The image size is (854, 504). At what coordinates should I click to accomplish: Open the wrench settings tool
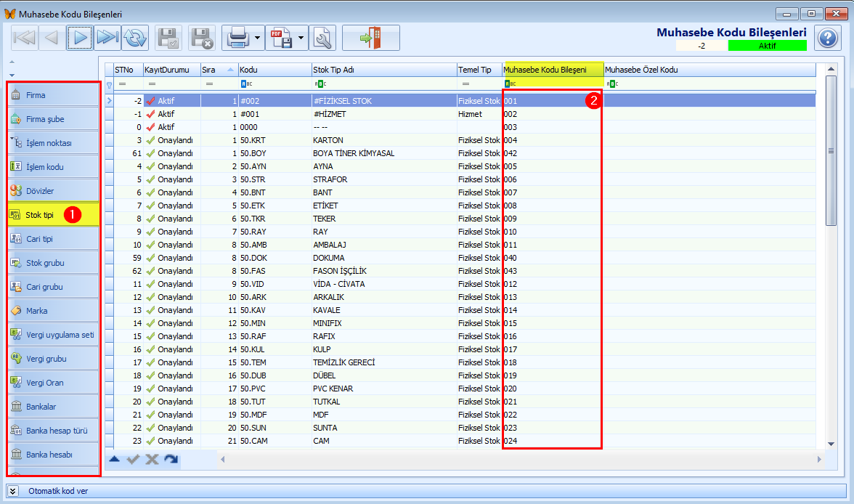322,38
